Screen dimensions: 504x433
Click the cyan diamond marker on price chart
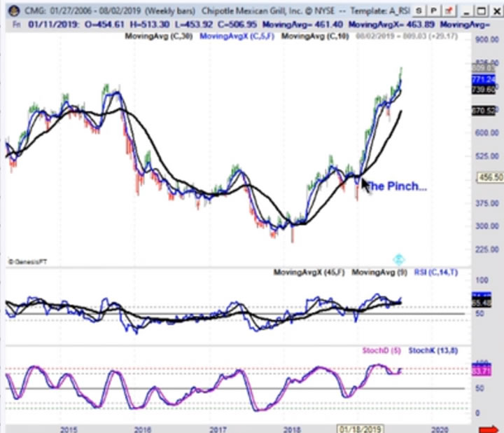tap(399, 259)
